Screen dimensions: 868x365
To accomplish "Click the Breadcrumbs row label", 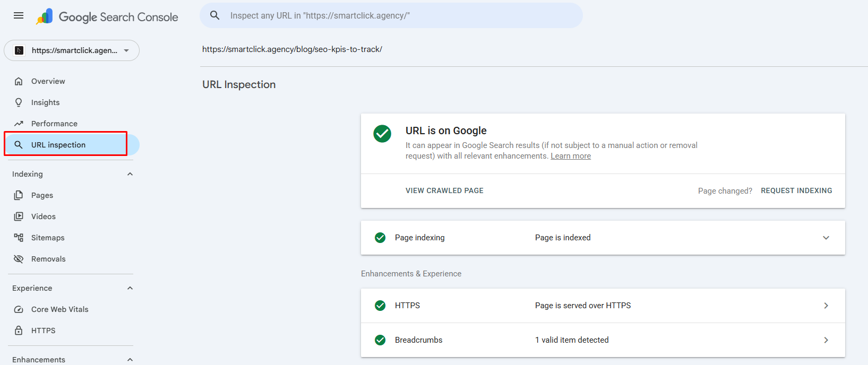I will [x=418, y=340].
